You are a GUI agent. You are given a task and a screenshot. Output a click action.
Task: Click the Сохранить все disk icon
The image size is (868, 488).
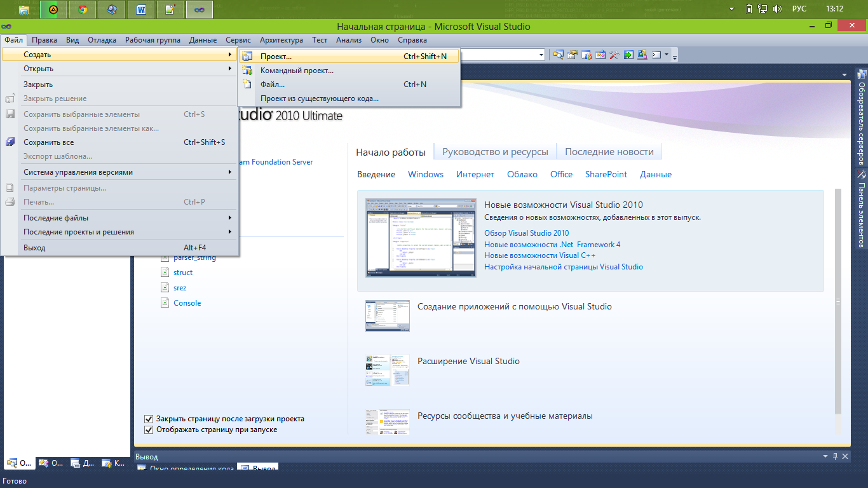[x=10, y=142]
